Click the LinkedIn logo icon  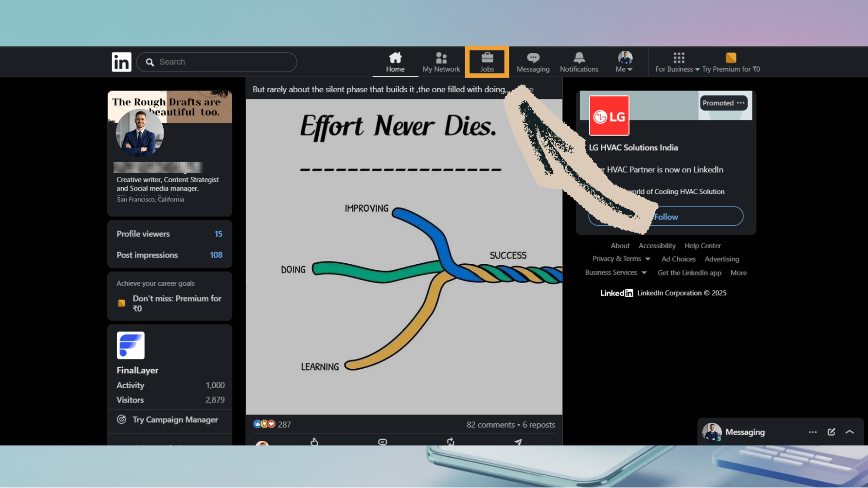121,62
